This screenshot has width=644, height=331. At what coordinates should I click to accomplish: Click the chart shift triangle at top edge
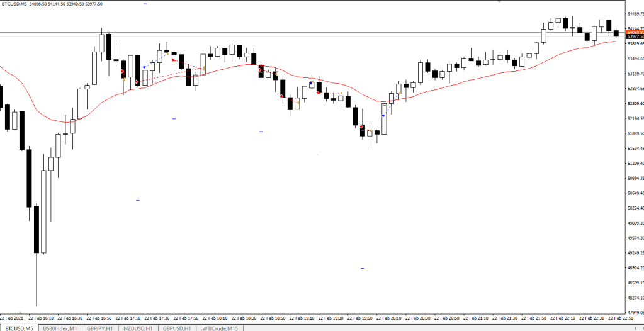click(x=498, y=2)
